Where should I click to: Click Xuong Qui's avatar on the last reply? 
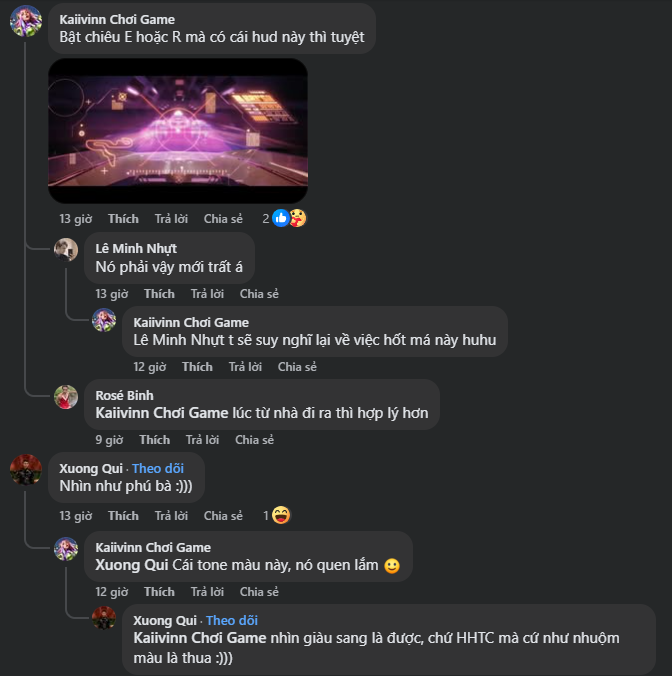pyautogui.click(x=104, y=617)
